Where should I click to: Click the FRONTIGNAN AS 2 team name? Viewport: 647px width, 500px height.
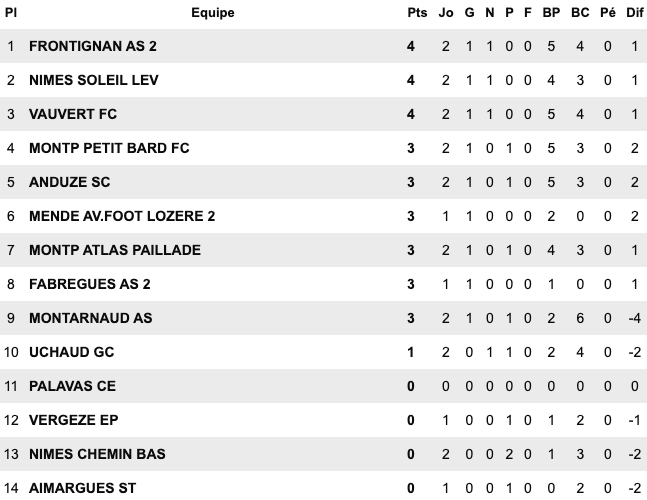93,46
